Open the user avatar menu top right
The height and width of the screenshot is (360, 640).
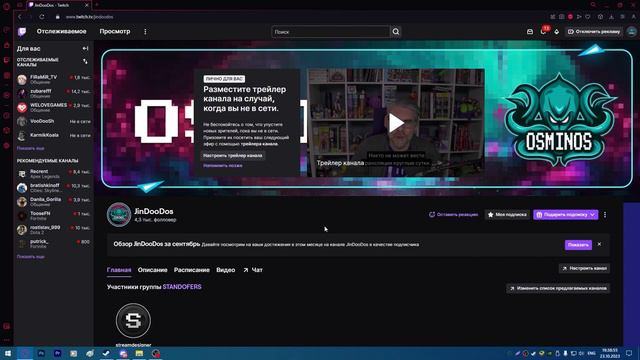tap(631, 31)
